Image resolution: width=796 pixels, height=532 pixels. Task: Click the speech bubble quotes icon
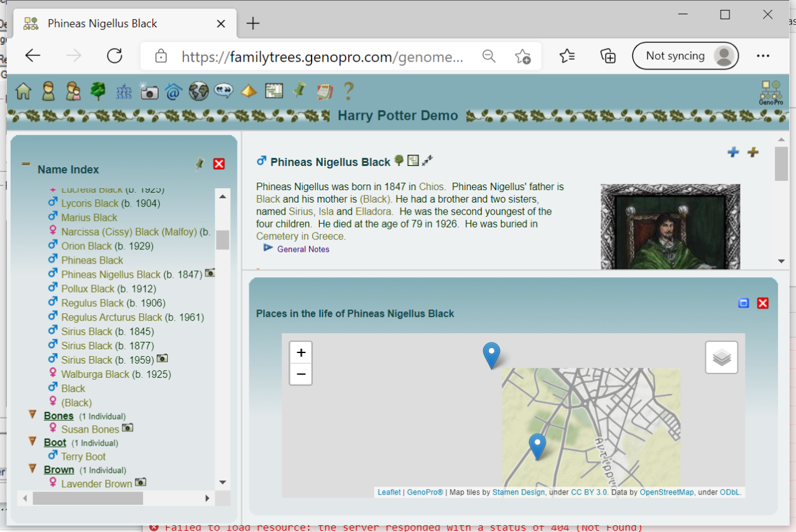[223, 91]
